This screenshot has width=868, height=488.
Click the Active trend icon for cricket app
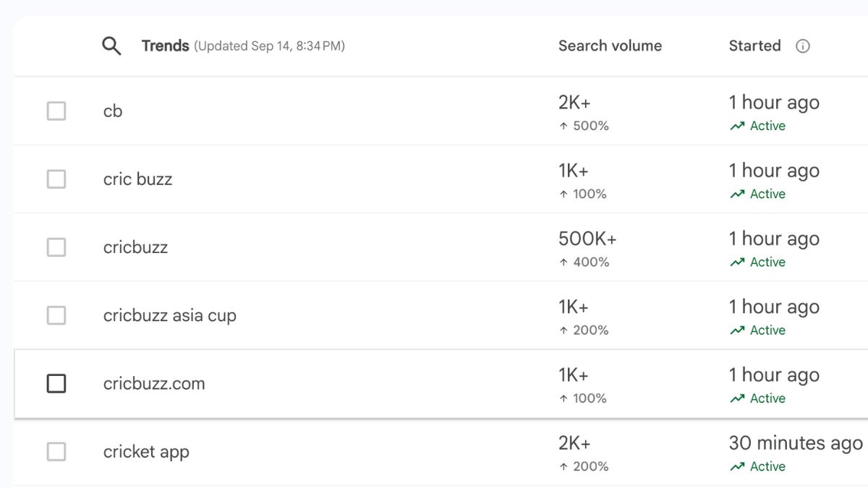click(737, 467)
